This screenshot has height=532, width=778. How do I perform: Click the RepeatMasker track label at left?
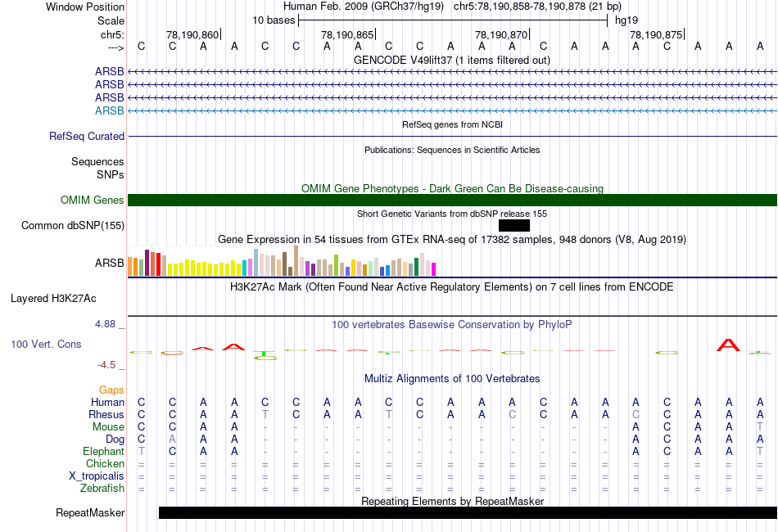tap(90, 512)
